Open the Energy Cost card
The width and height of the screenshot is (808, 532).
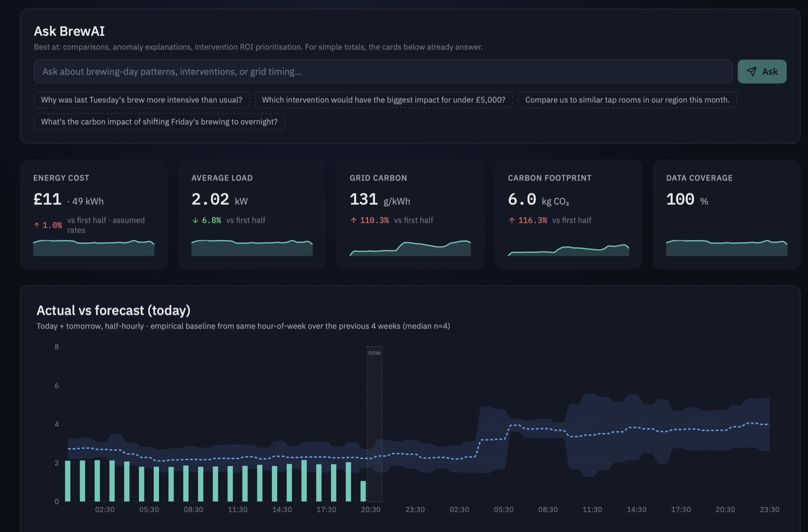[x=94, y=215]
